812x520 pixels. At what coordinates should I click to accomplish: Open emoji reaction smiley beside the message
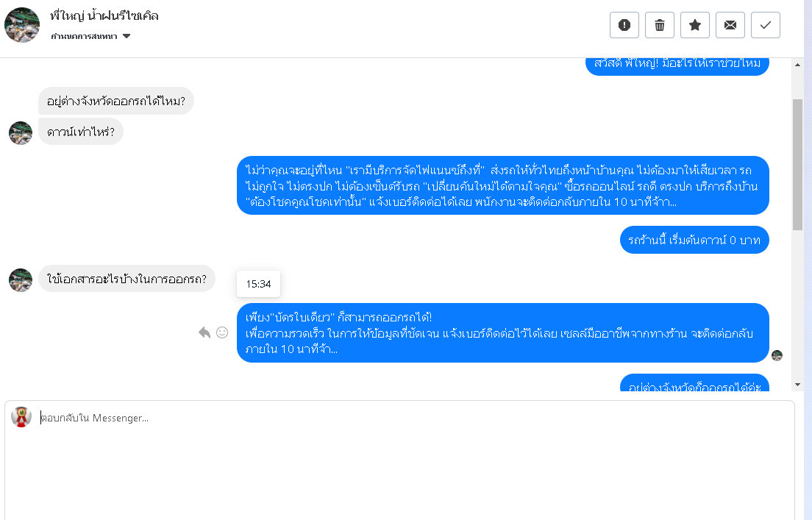(222, 332)
